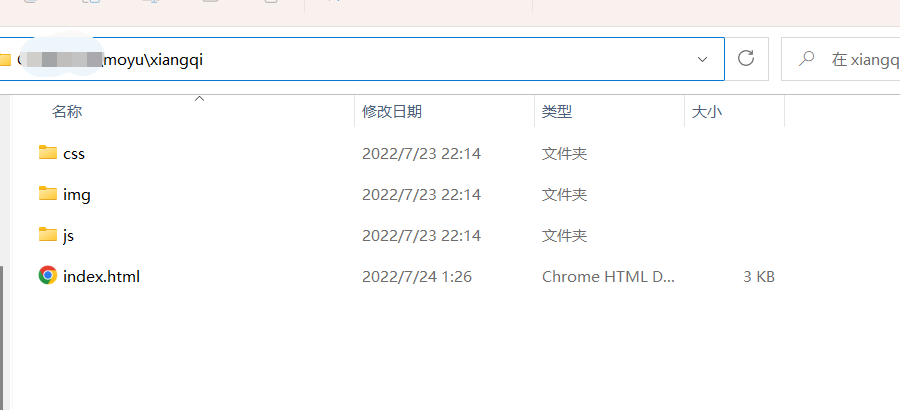
Task: Click the search magnifier icon
Action: [x=806, y=58]
